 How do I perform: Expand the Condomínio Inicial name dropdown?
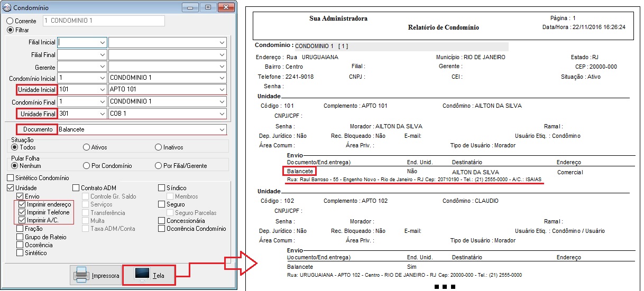222,78
